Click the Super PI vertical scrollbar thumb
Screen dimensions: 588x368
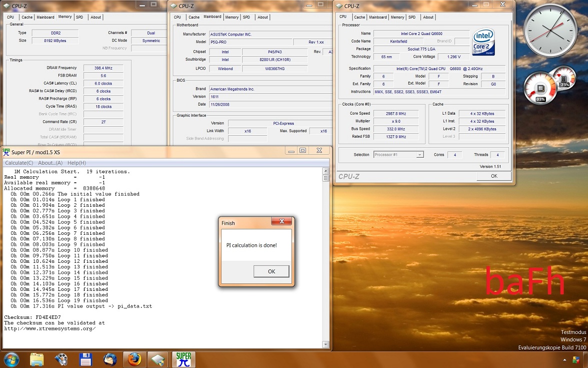[325, 178]
